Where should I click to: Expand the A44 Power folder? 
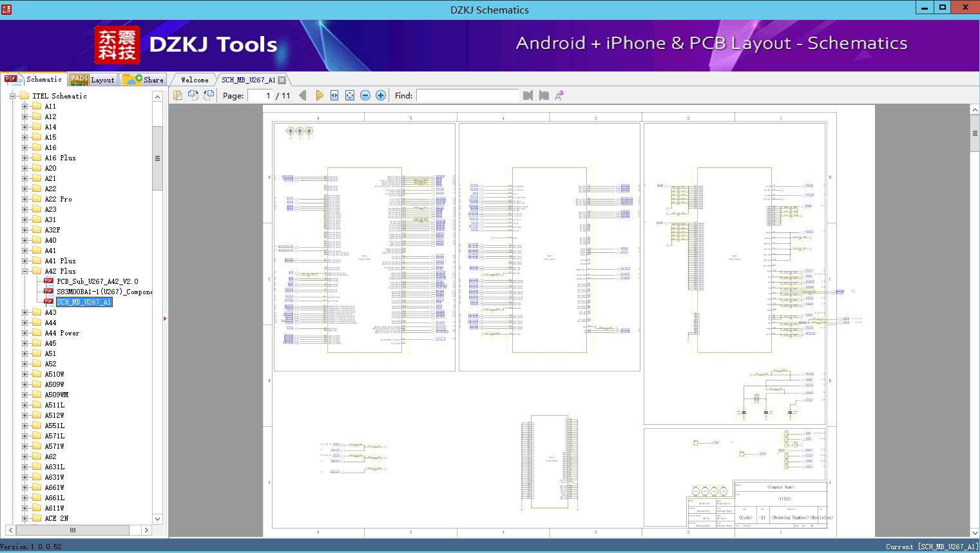pyautogui.click(x=24, y=333)
